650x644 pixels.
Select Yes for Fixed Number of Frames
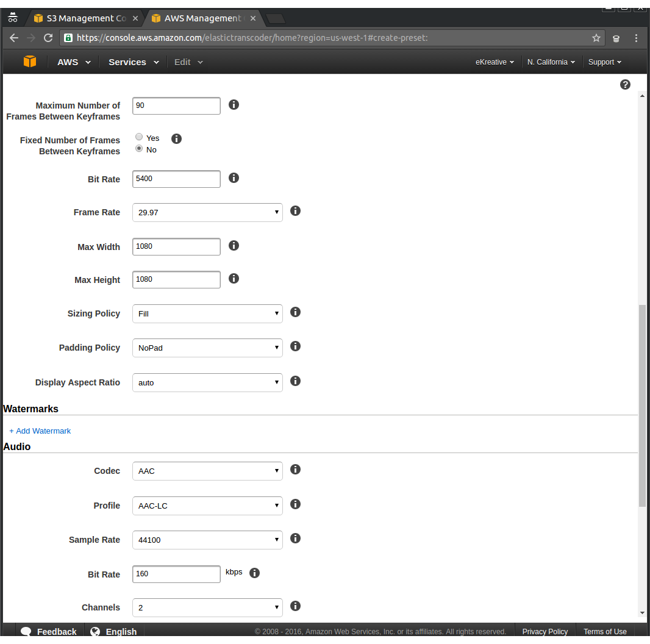coord(139,137)
